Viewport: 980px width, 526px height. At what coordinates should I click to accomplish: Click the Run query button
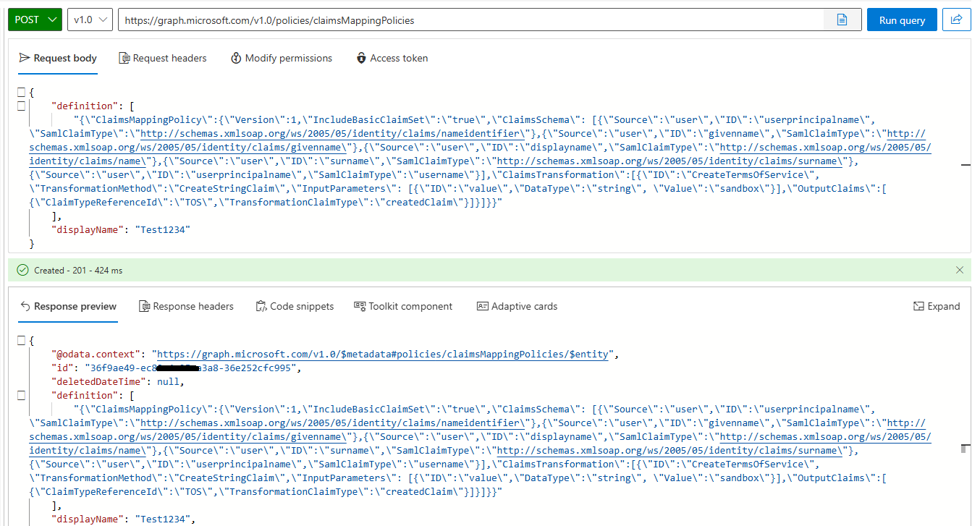(902, 20)
